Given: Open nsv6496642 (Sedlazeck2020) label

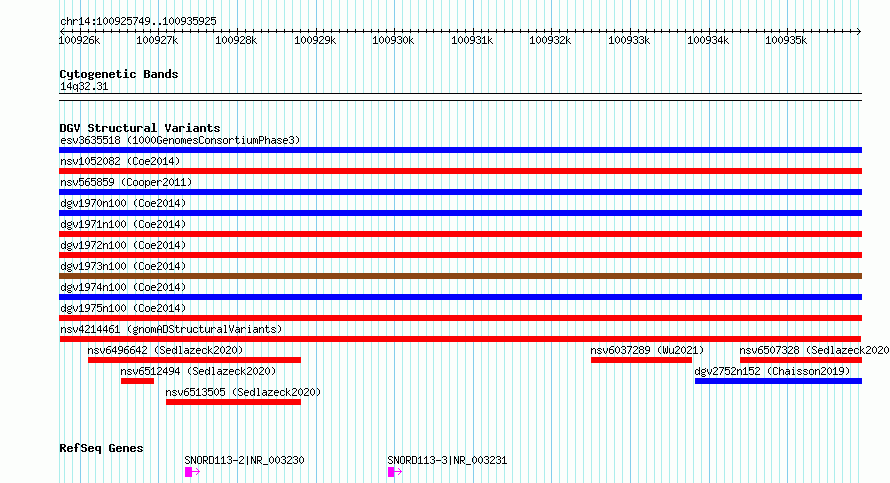Looking at the screenshot, I should [165, 350].
